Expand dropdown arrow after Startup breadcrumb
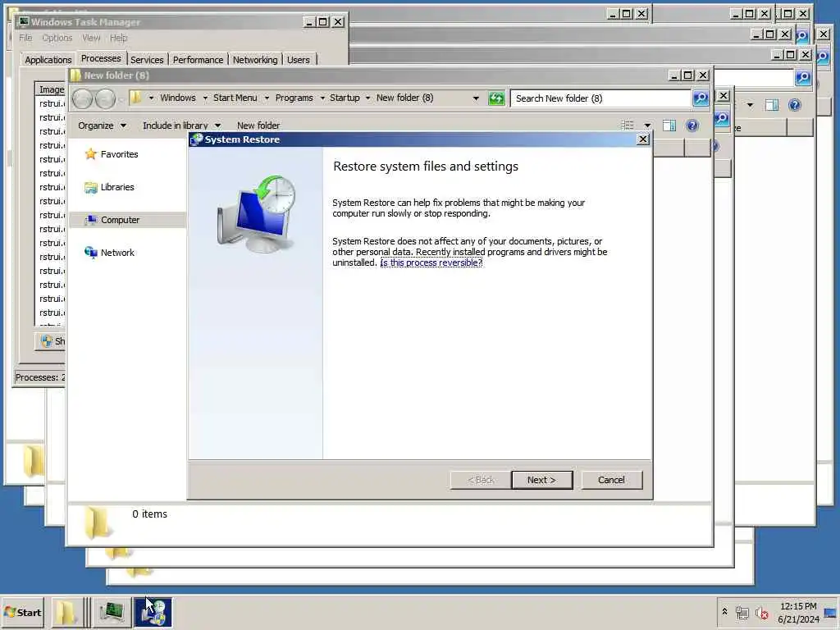 click(367, 98)
